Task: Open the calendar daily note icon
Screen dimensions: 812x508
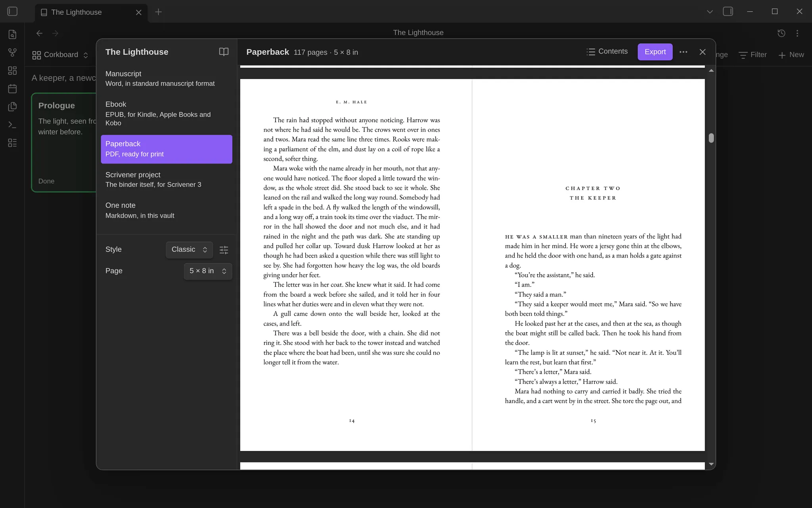Action: point(12,89)
